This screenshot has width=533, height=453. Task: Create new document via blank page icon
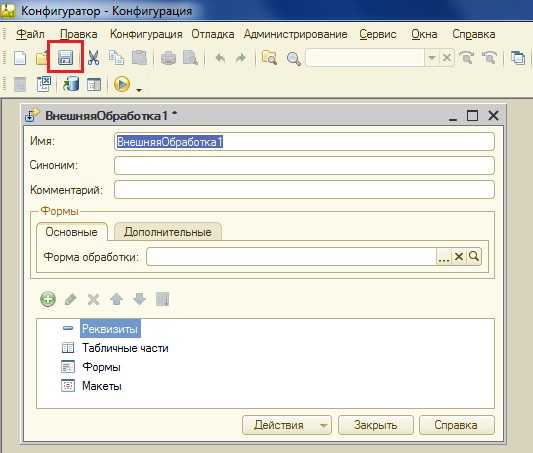point(20,58)
